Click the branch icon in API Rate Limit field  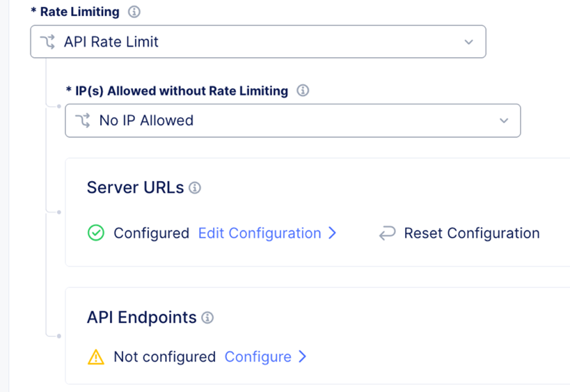pyautogui.click(x=47, y=42)
